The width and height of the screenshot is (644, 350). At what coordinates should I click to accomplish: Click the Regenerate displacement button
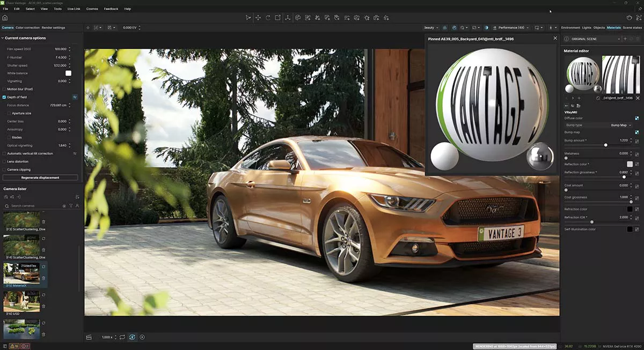[40, 177]
